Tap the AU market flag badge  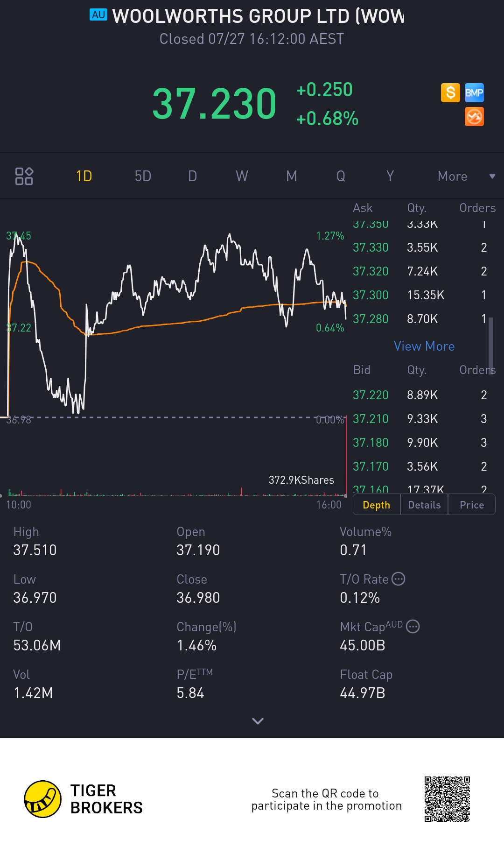pos(98,15)
